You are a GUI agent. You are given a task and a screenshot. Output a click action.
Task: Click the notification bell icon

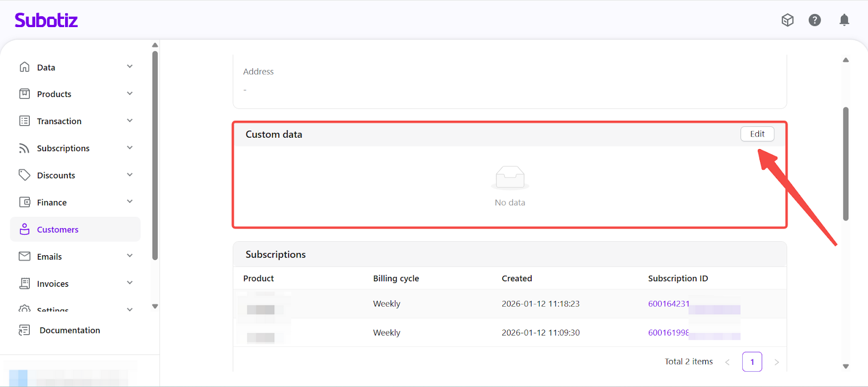pos(844,20)
